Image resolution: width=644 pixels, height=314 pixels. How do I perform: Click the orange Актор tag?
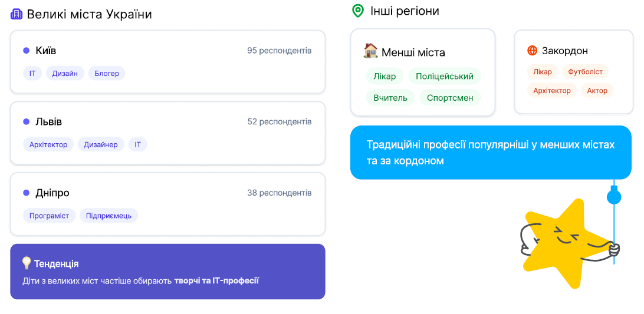pyautogui.click(x=597, y=91)
